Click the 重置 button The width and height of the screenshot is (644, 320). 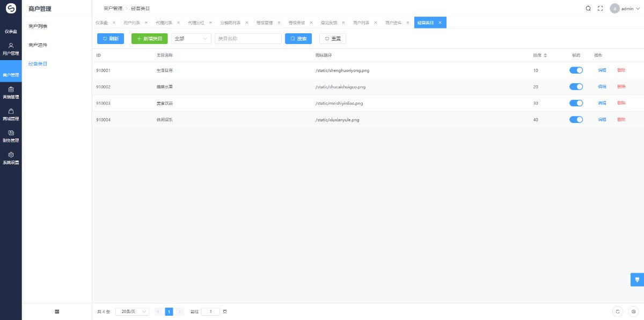click(x=333, y=39)
